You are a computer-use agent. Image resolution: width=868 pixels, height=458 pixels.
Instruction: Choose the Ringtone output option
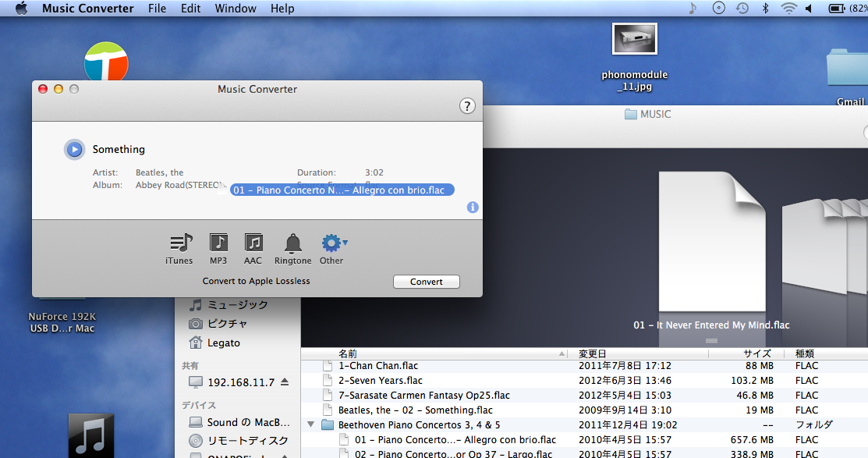pos(292,249)
